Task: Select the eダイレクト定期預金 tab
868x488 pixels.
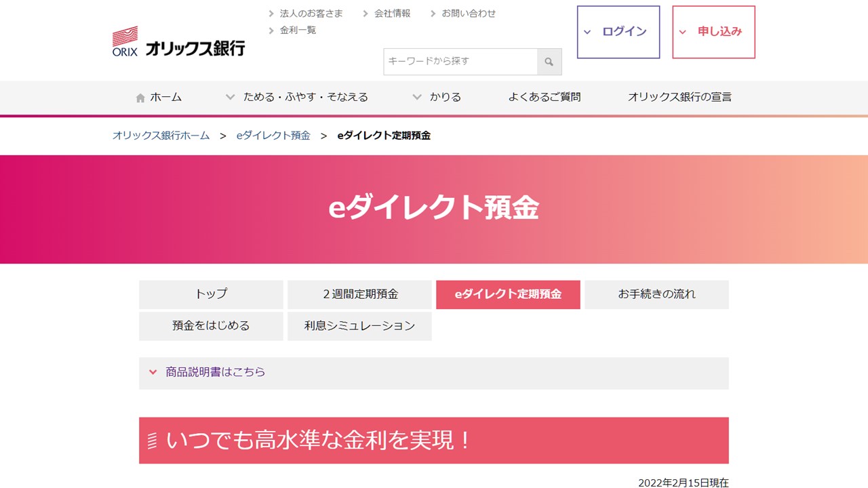Action: [x=509, y=294]
